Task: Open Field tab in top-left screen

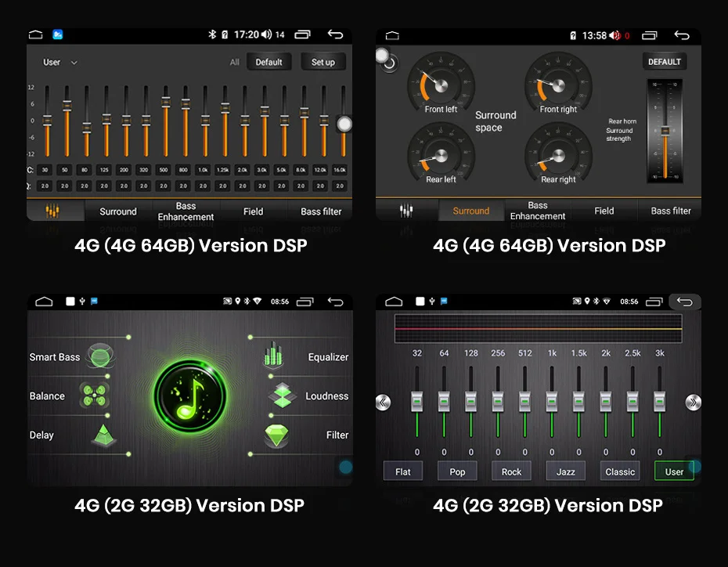Action: [253, 211]
